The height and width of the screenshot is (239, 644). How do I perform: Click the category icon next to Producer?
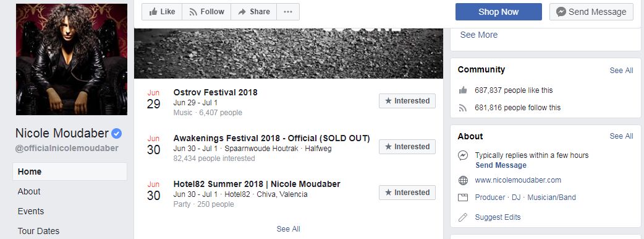click(x=463, y=198)
